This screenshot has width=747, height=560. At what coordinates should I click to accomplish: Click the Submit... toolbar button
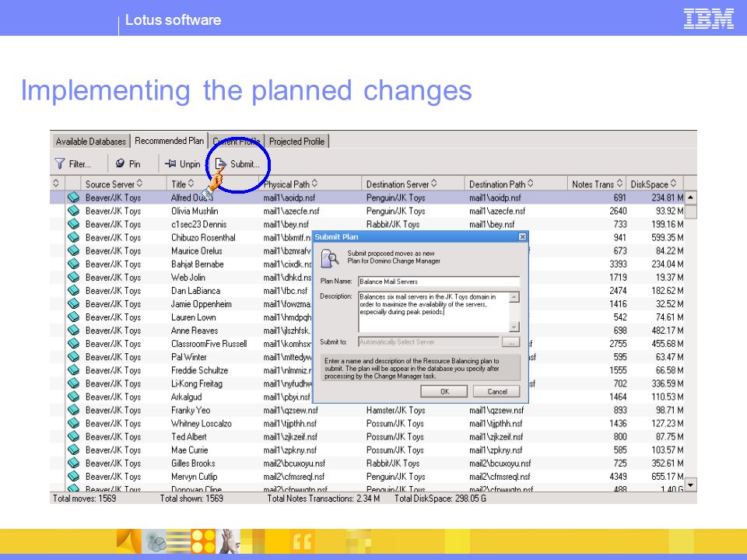tap(238, 164)
